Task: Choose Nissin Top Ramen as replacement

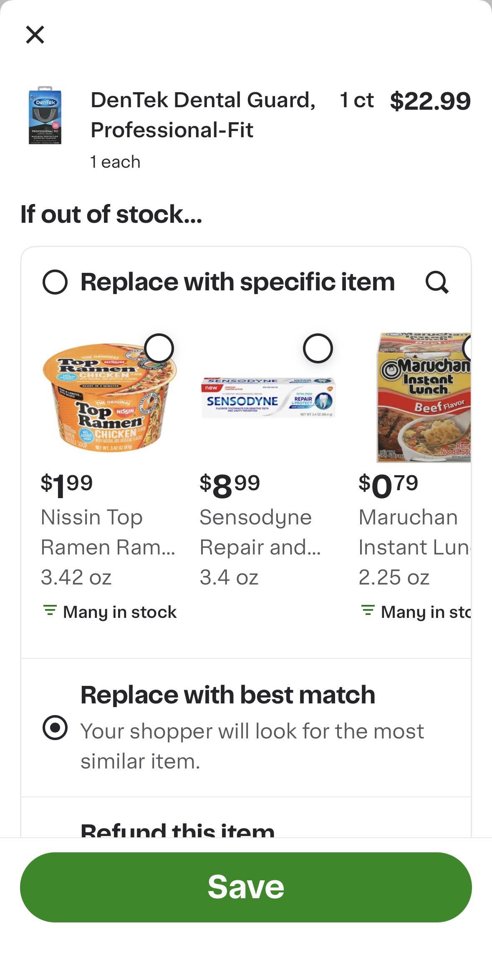Action: [x=159, y=348]
